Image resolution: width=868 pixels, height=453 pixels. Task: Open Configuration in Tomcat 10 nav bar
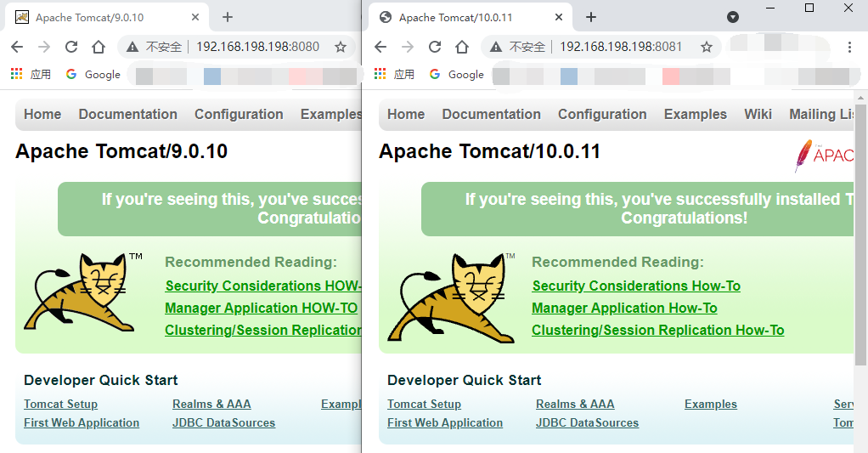point(602,114)
